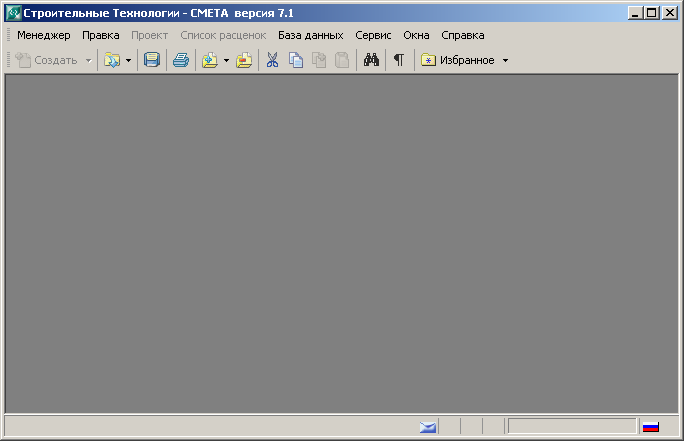
Task: Click the scissors cut icon
Action: point(272,60)
